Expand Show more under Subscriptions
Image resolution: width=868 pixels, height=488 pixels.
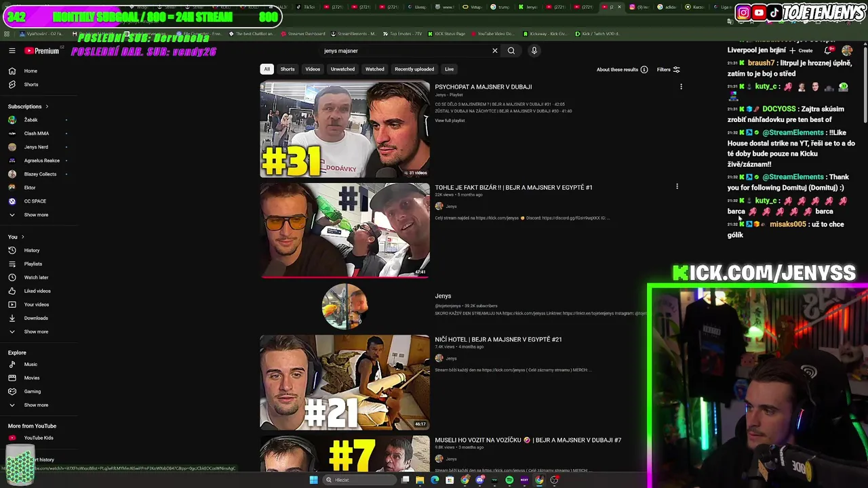pos(36,215)
